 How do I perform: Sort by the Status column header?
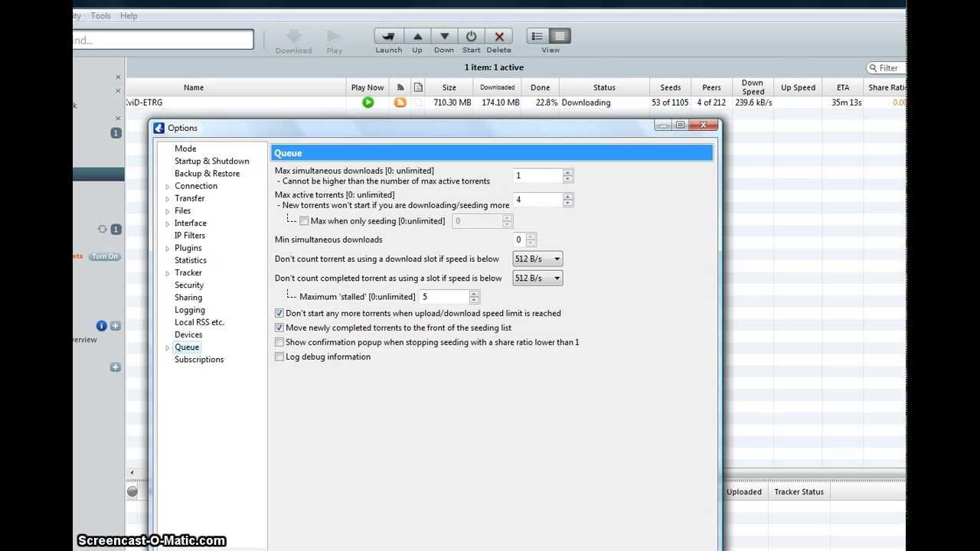click(x=604, y=87)
